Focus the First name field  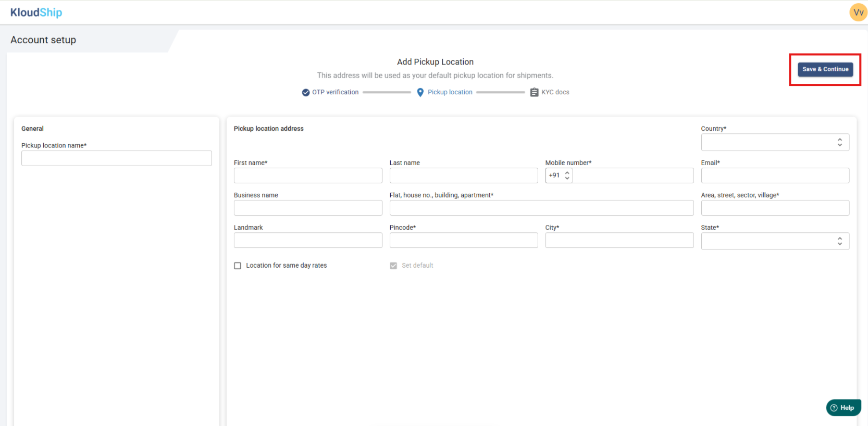pos(308,176)
